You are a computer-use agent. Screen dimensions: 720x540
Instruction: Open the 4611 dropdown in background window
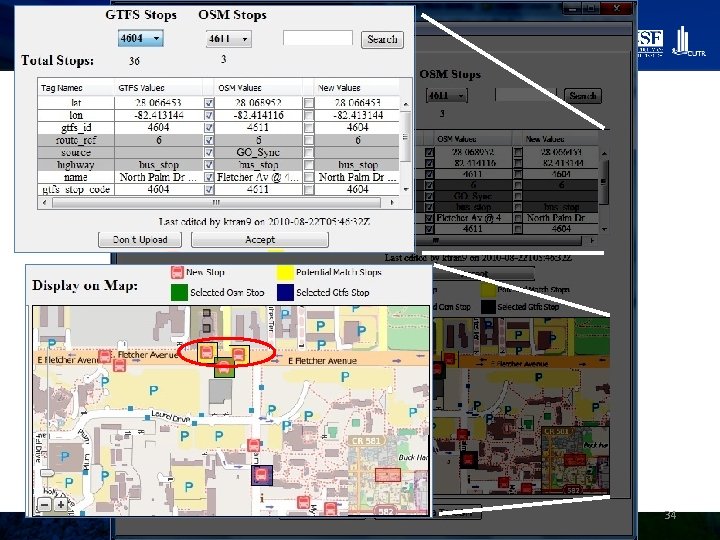pos(447,96)
